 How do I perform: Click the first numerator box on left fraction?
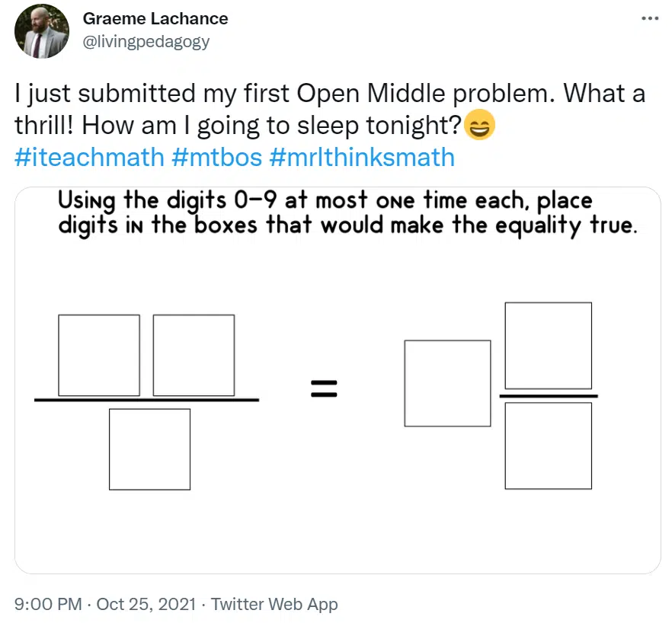99,355
